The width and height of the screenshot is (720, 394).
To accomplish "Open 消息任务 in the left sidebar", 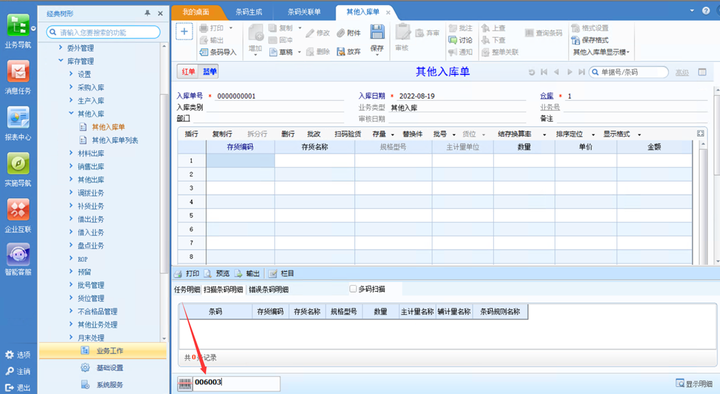I will tap(18, 71).
